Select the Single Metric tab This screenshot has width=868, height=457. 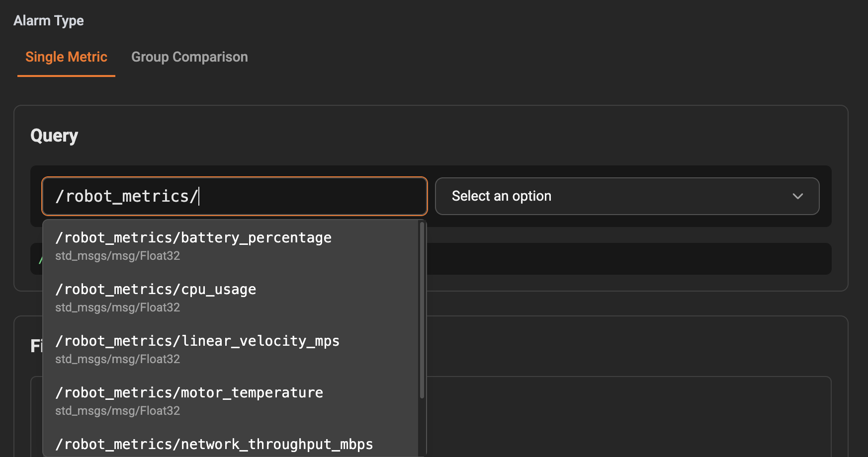pyautogui.click(x=66, y=57)
